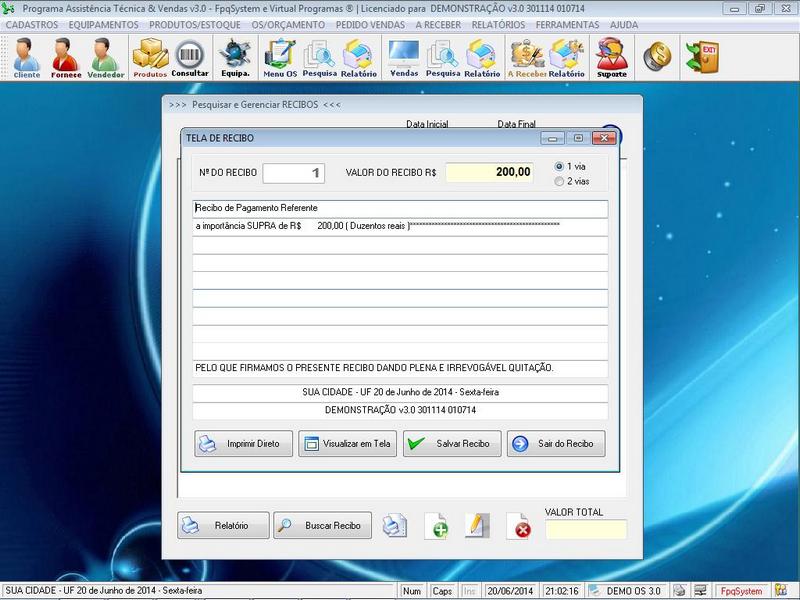Click Relatório icon left of Vendas
Screen dimensions: 800x600
click(359, 58)
